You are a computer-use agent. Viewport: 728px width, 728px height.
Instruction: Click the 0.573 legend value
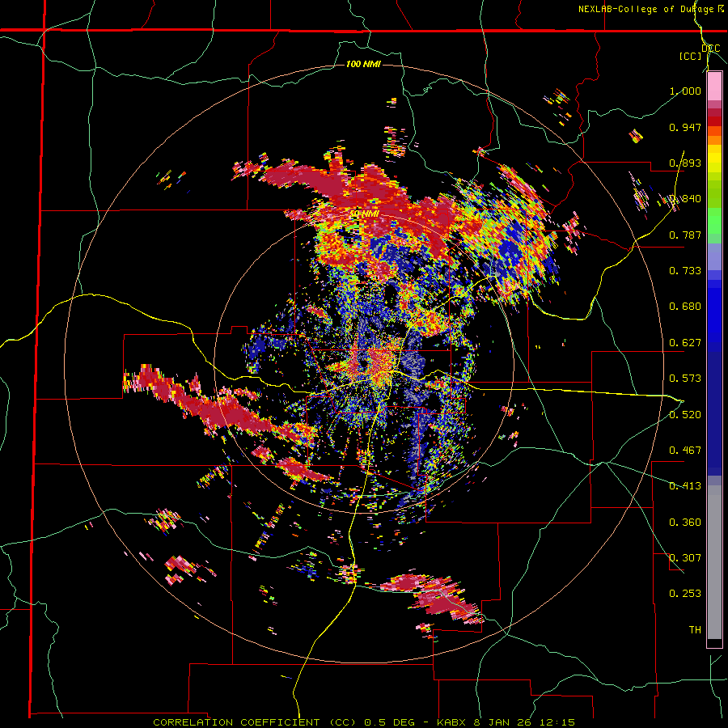click(x=685, y=379)
